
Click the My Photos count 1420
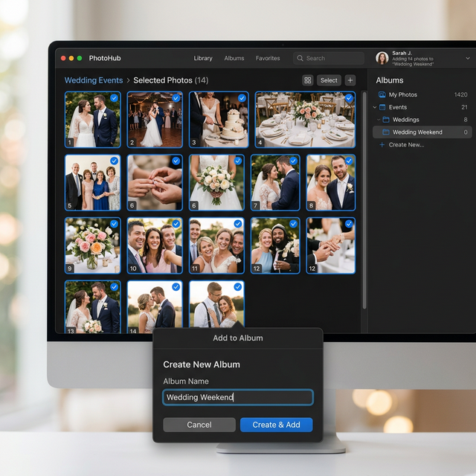(460, 94)
